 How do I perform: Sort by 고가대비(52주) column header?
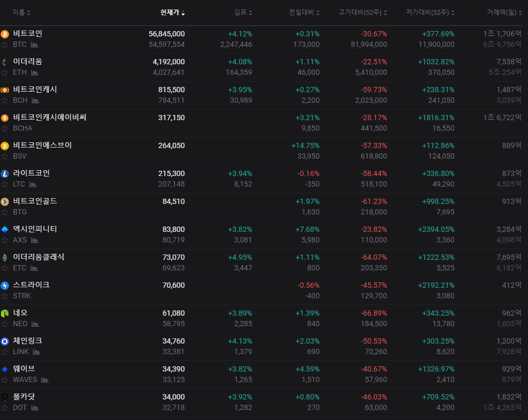[x=363, y=13]
